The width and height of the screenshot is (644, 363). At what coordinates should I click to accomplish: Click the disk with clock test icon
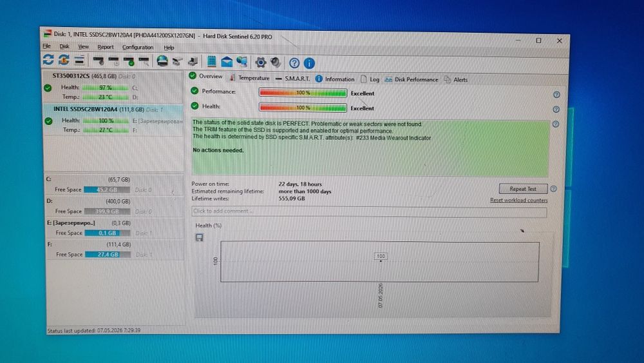click(x=114, y=62)
